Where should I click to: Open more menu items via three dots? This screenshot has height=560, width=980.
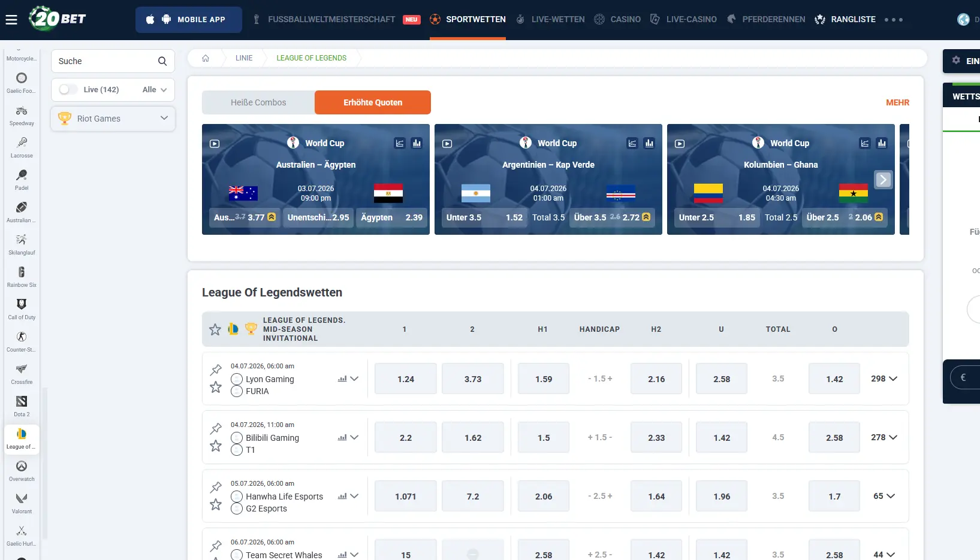tap(893, 20)
